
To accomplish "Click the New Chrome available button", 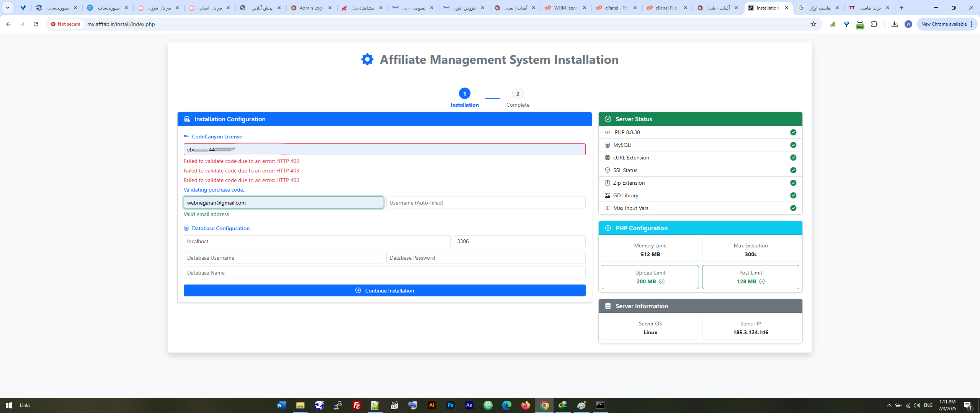I will pyautogui.click(x=944, y=24).
